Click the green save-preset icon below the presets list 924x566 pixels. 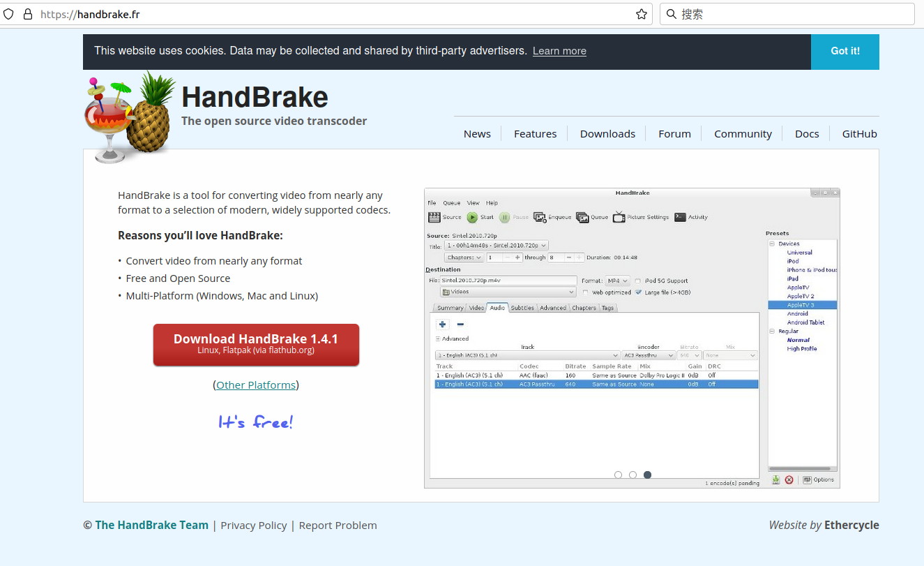coord(775,479)
